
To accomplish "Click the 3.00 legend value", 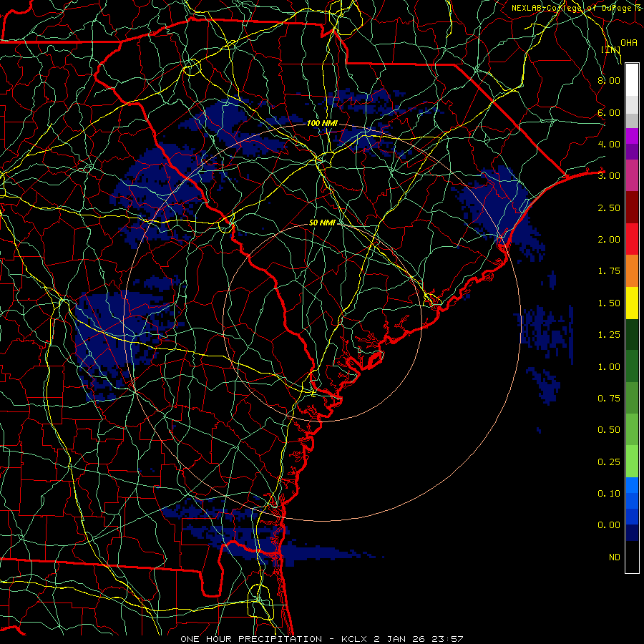I will pyautogui.click(x=609, y=176).
